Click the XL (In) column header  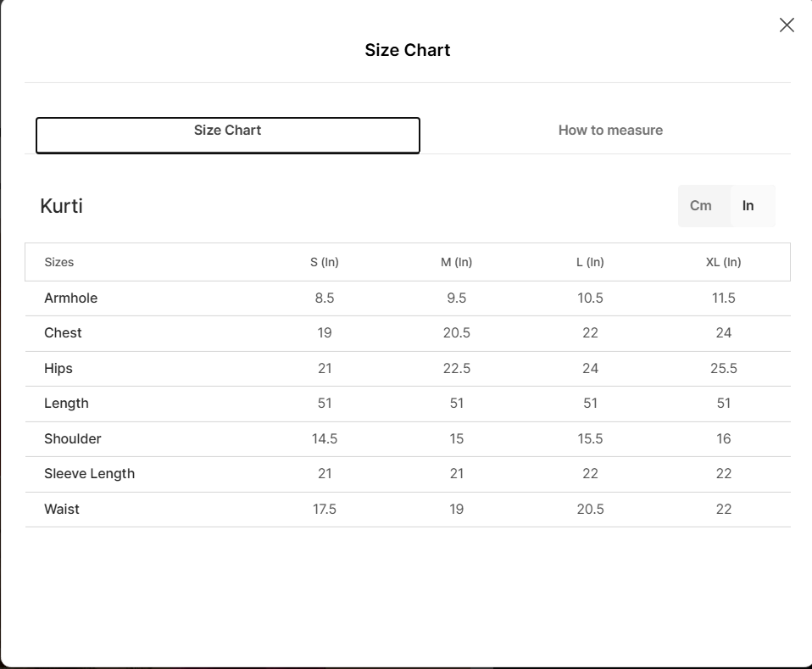[x=723, y=262]
